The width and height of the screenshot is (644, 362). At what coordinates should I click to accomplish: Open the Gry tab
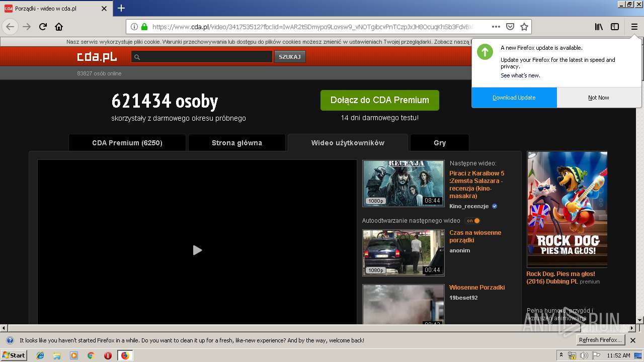coord(440,143)
